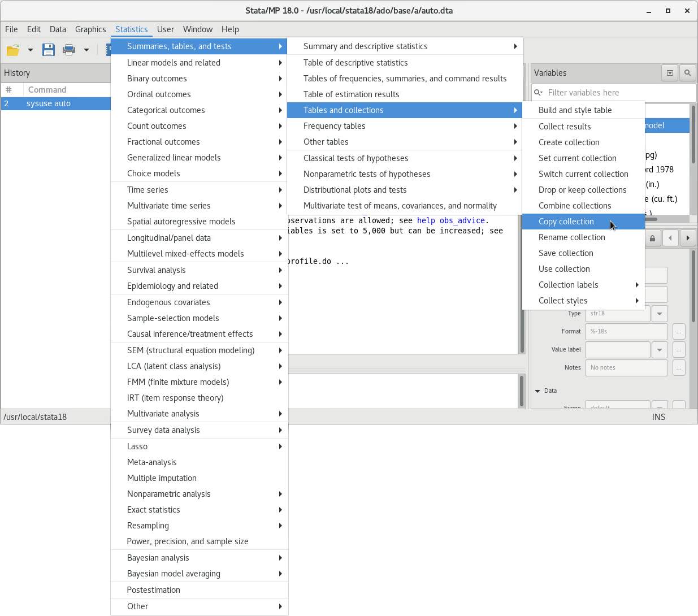This screenshot has height=616, width=698.
Task: Click the Command window vertical scrollbar
Action: 521,391
